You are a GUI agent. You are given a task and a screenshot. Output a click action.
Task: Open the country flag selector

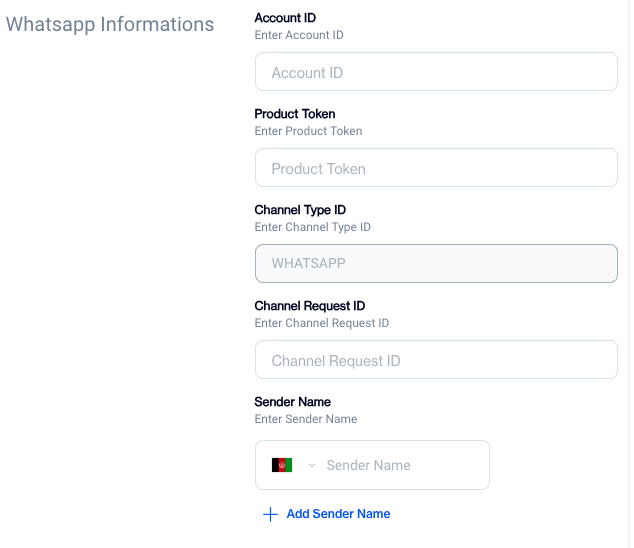(282, 465)
